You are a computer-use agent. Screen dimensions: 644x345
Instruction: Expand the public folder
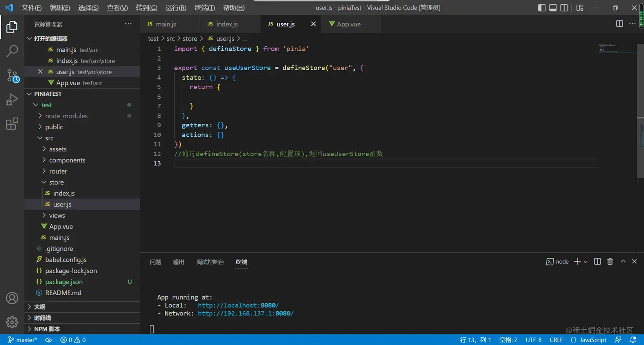82,127
